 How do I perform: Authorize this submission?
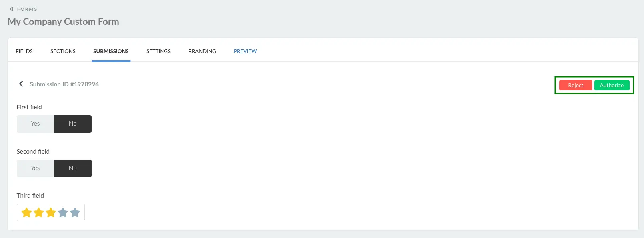612,85
